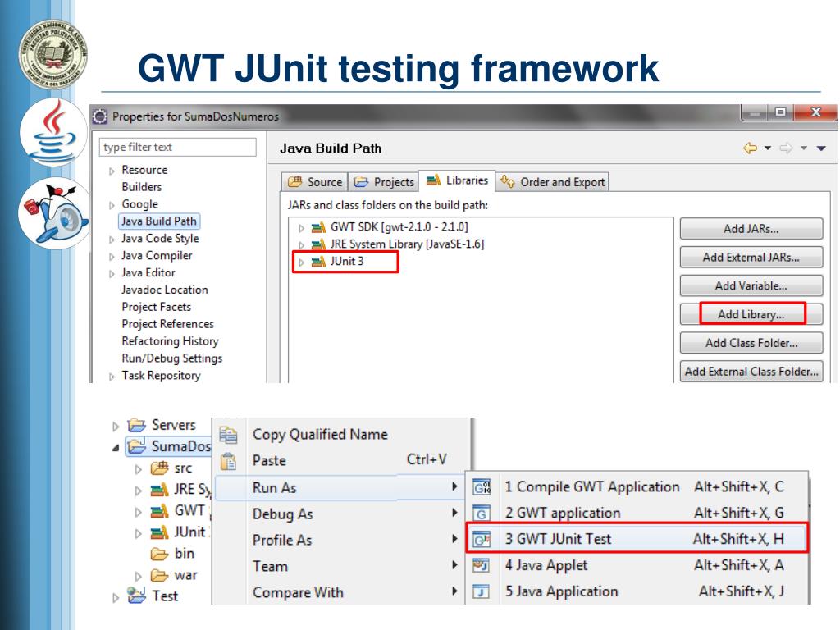Click the JUnit 3 library icon
The image size is (840, 630).
tap(318, 262)
